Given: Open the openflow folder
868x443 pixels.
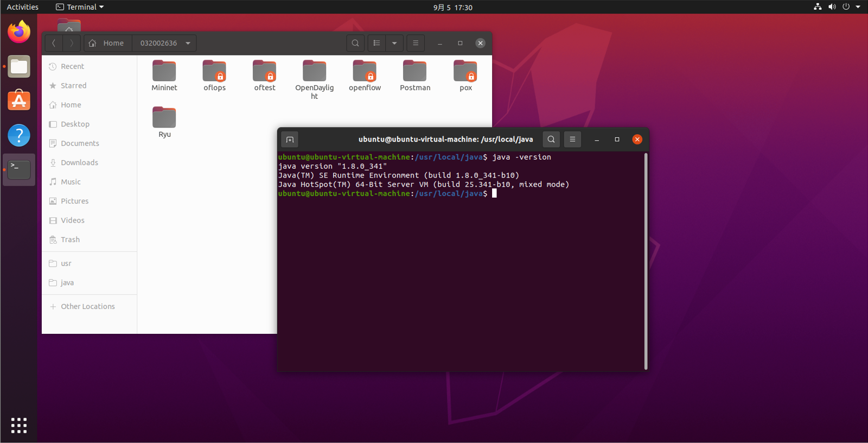Looking at the screenshot, I should coord(365,75).
